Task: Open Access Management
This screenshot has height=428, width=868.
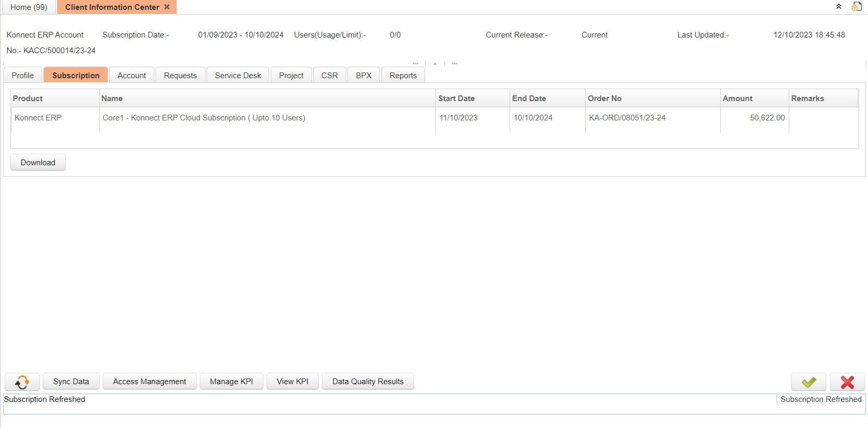Action: [x=149, y=382]
